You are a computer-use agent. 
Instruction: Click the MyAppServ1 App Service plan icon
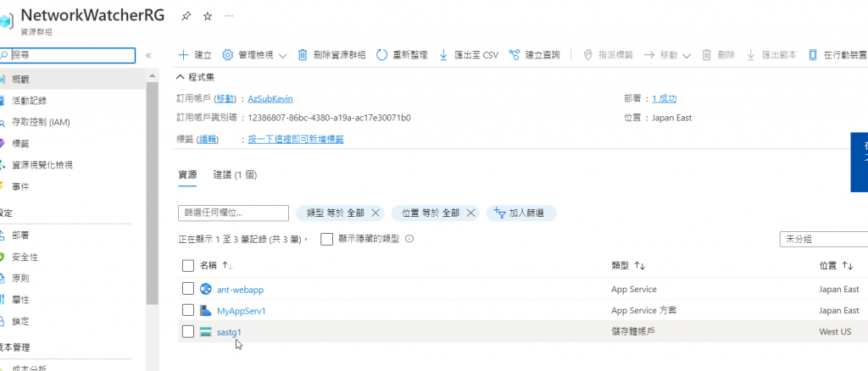[205, 310]
